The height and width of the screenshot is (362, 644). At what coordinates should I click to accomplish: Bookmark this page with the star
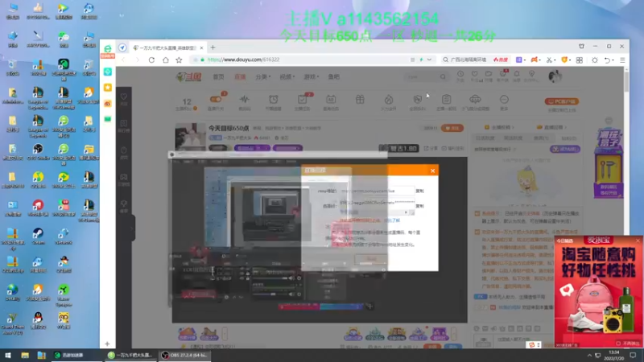point(179,60)
